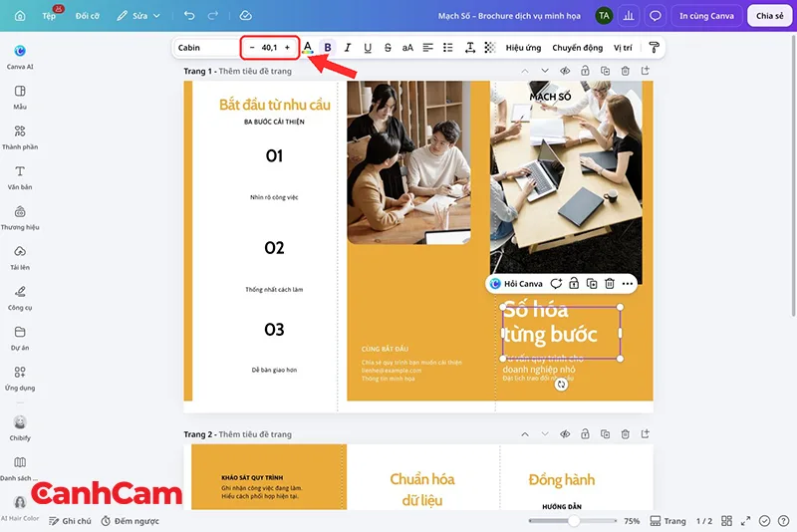
Task: Click the copy style paint roller icon
Action: 654,48
